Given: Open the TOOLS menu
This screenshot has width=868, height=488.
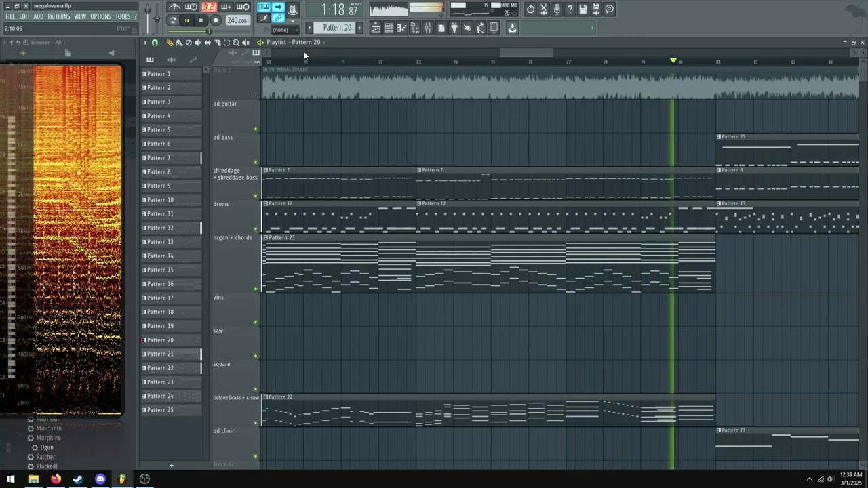Looking at the screenshot, I should pos(123,16).
